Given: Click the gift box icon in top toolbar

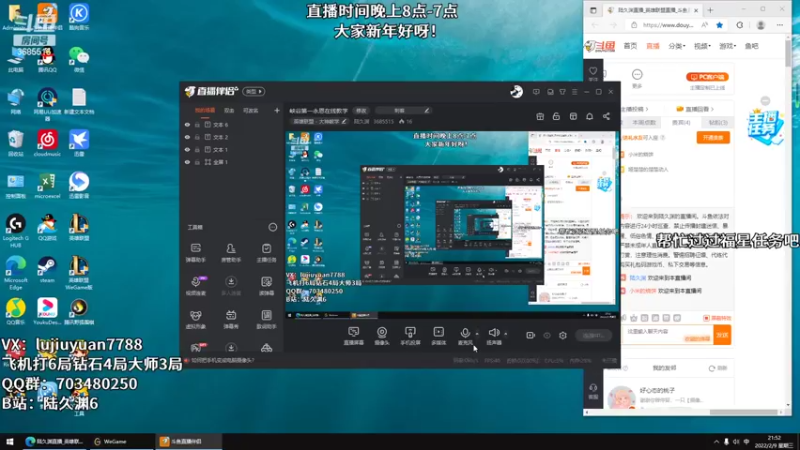Looking at the screenshot, I should click(x=540, y=116).
